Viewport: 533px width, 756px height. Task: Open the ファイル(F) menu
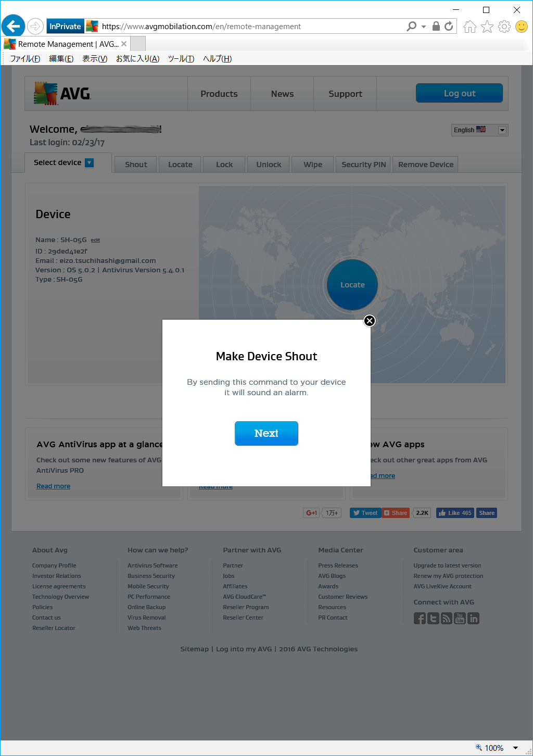(x=25, y=59)
